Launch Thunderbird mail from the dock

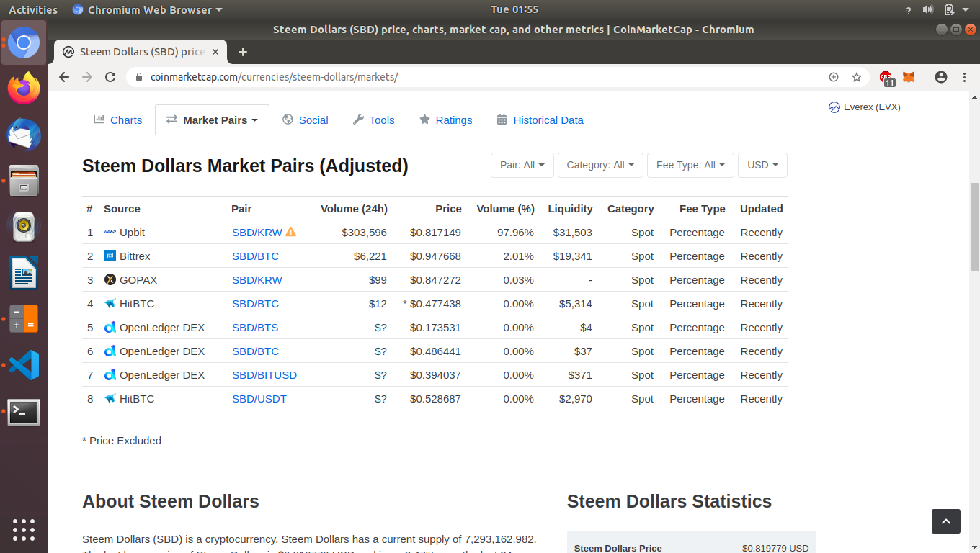click(24, 135)
